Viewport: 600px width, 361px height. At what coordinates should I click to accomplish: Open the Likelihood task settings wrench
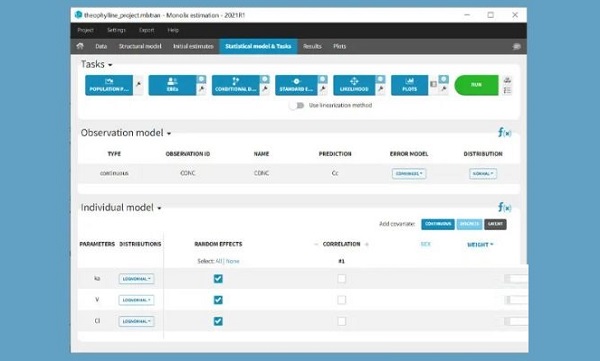pyautogui.click(x=380, y=90)
